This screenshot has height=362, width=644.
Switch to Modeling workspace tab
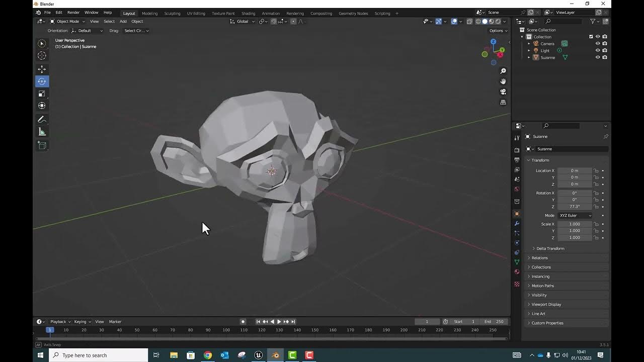pos(149,13)
